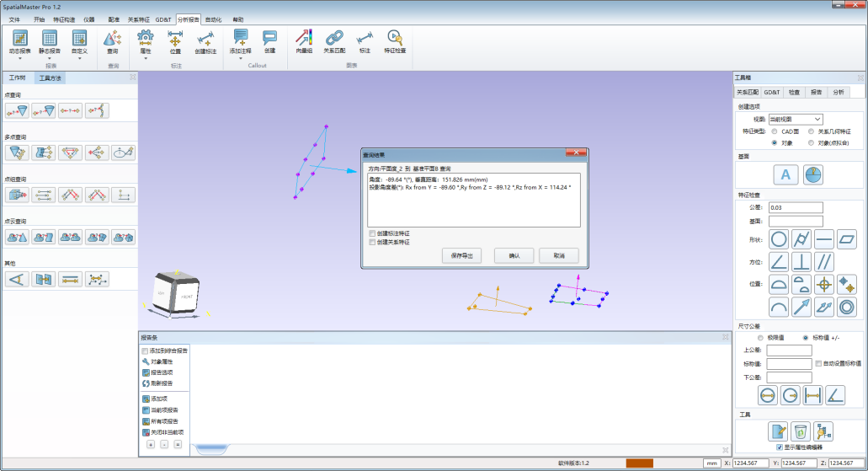This screenshot has width=868, height=471.
Task: Click the 向量组 vector group icon
Action: 304,40
